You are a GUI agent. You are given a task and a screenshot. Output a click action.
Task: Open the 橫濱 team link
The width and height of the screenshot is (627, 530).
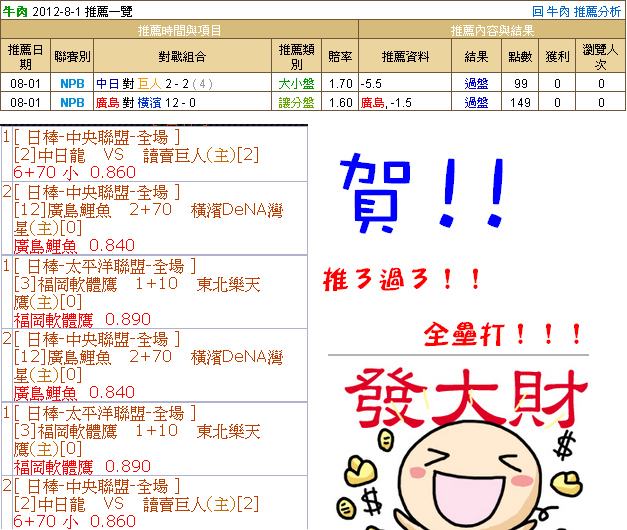click(150, 103)
